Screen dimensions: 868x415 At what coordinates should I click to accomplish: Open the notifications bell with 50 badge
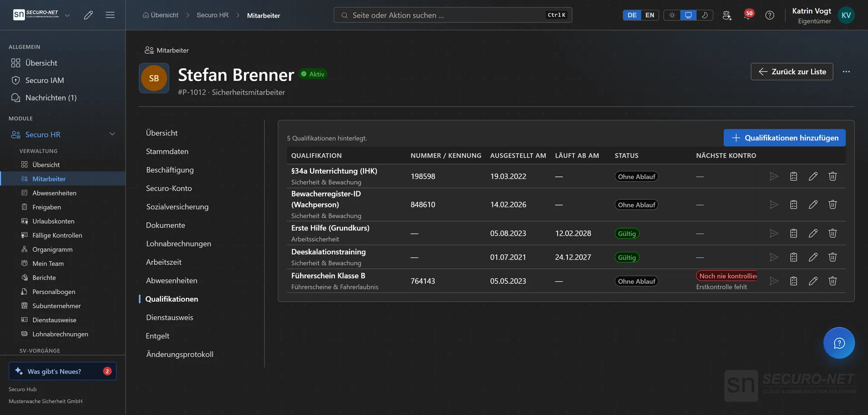click(x=748, y=15)
